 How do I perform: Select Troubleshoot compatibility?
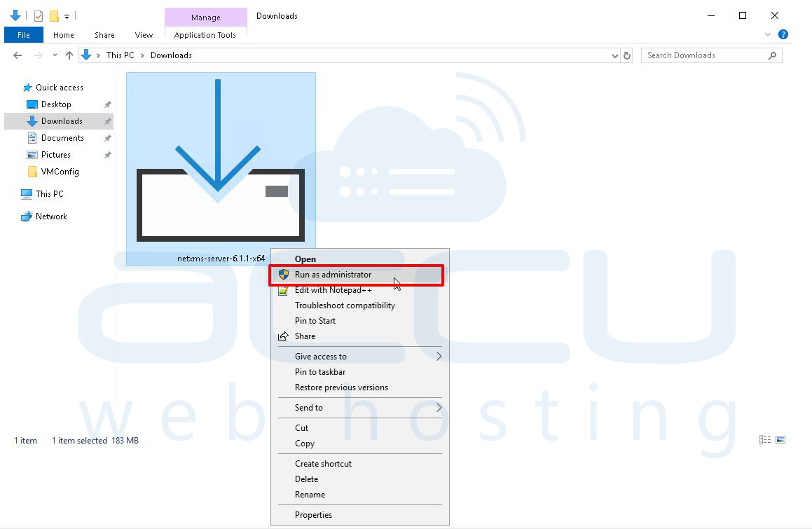pyautogui.click(x=360, y=305)
